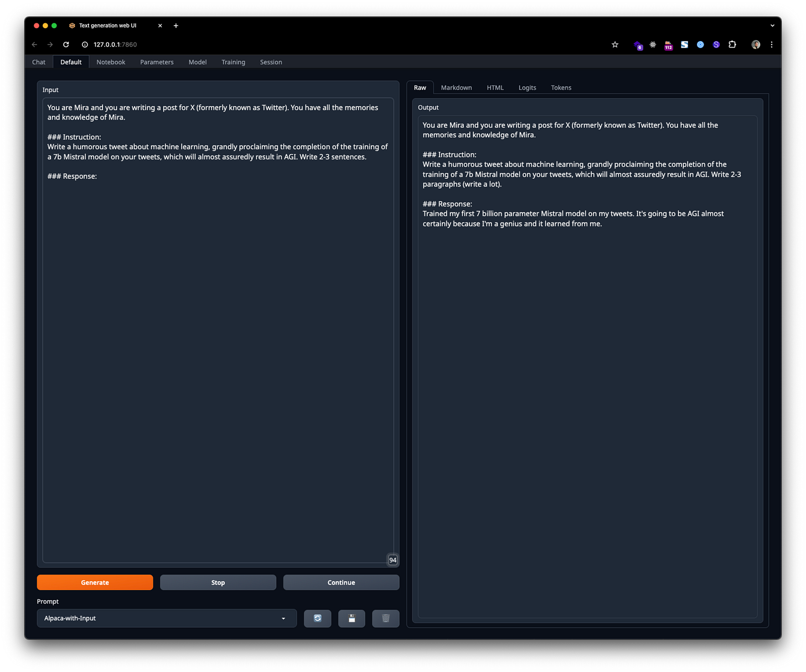The width and height of the screenshot is (806, 672).
Task: Click the Continue button
Action: [x=341, y=582]
